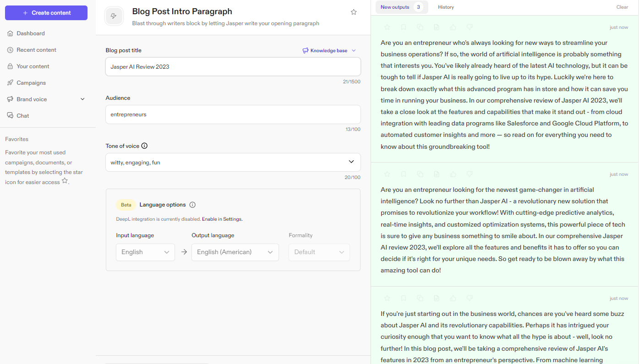Click the Create content button
The width and height of the screenshot is (639, 364).
click(46, 13)
